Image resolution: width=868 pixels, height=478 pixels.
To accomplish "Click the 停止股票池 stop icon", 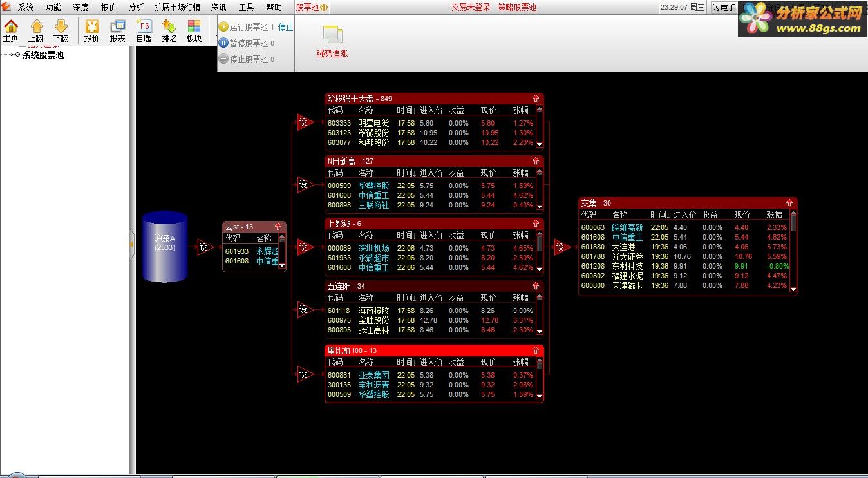I will pos(223,59).
